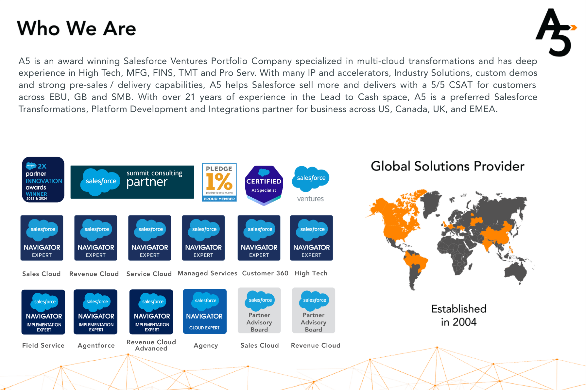Click the Partner Advisory Board badge above Revenue Cloud
Image resolution: width=586 pixels, height=392 pixels.
click(314, 310)
